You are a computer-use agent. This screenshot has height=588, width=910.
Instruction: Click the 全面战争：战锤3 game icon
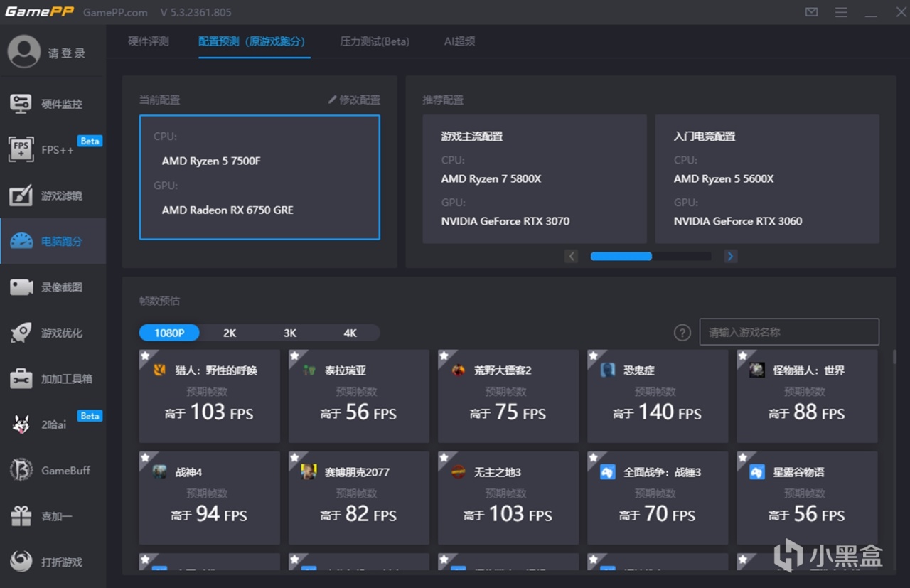coord(608,472)
